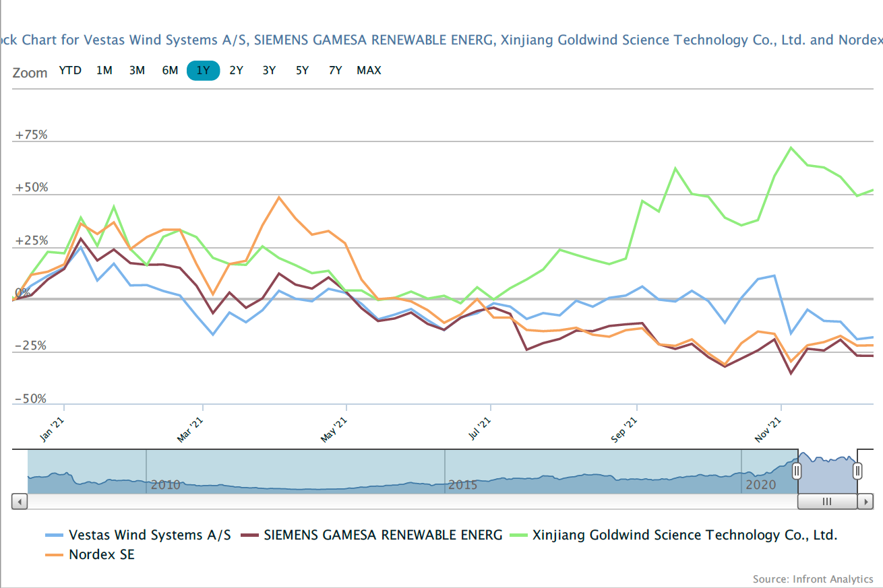
Task: Click the Nov '21 axis label
Action: point(769,430)
